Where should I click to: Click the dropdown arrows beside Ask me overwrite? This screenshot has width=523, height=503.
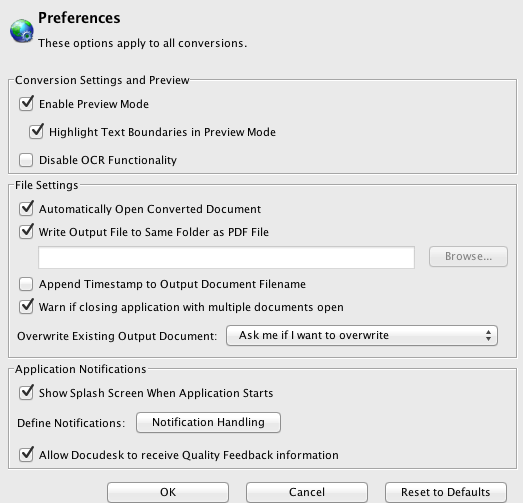488,335
